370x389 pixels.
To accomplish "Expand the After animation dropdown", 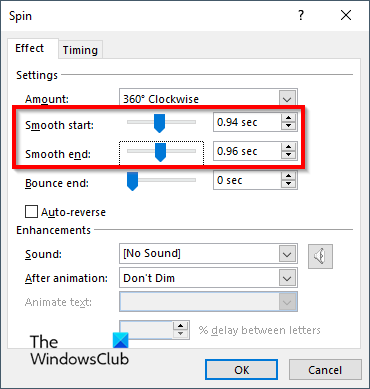I will click(287, 278).
